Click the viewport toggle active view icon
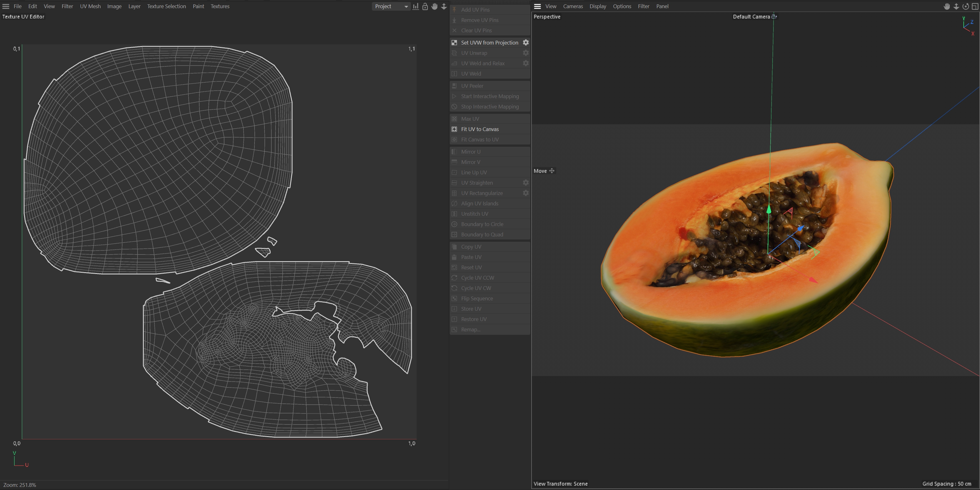Screen dimensions: 980x490 point(975,7)
